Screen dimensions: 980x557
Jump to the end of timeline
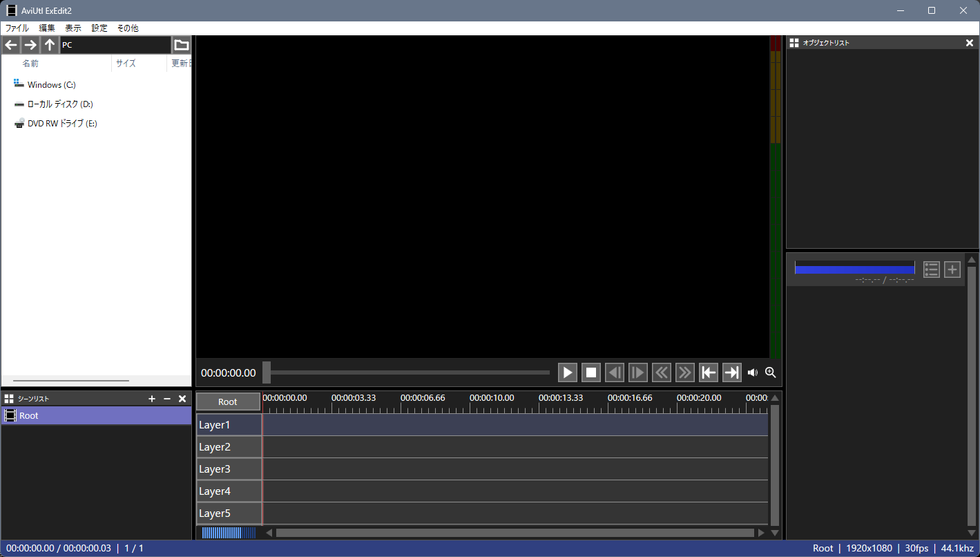pyautogui.click(x=731, y=372)
